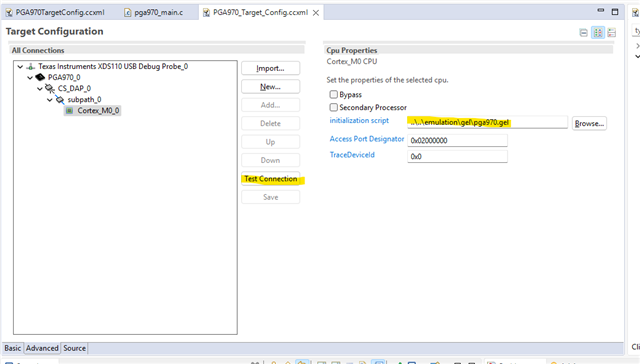Click the Save button

pos(270,197)
